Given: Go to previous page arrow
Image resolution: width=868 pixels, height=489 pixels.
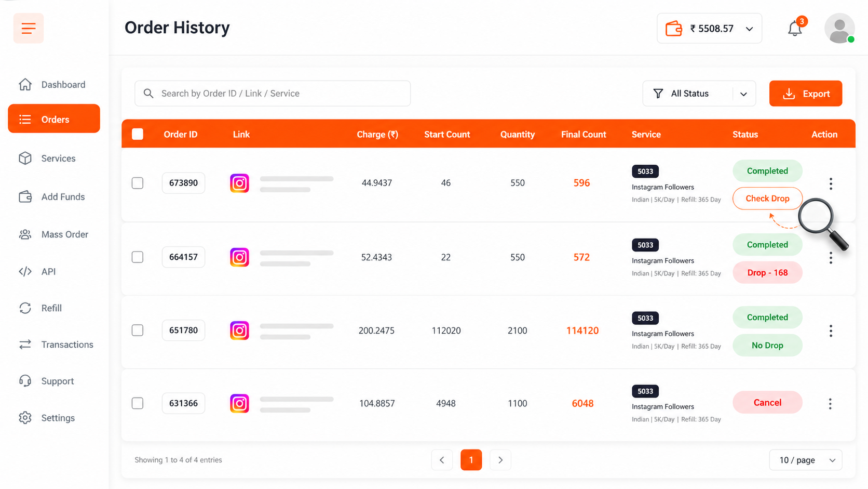Looking at the screenshot, I should pos(442,460).
